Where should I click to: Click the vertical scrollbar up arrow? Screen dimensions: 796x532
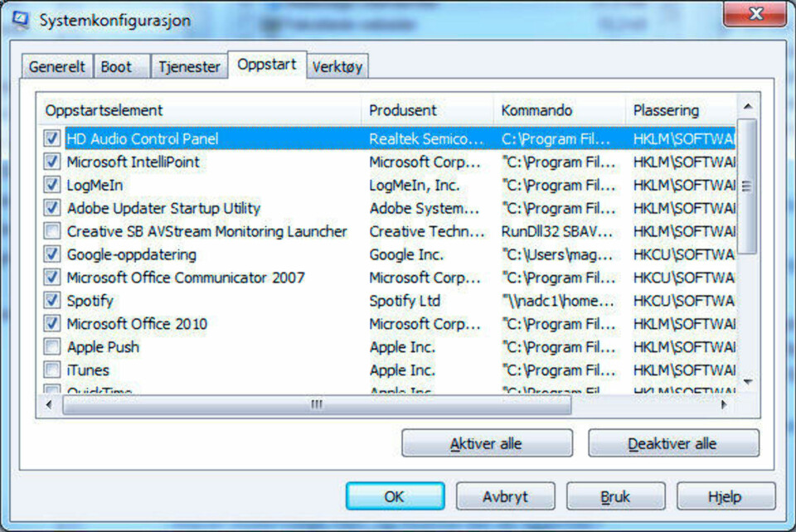point(748,106)
